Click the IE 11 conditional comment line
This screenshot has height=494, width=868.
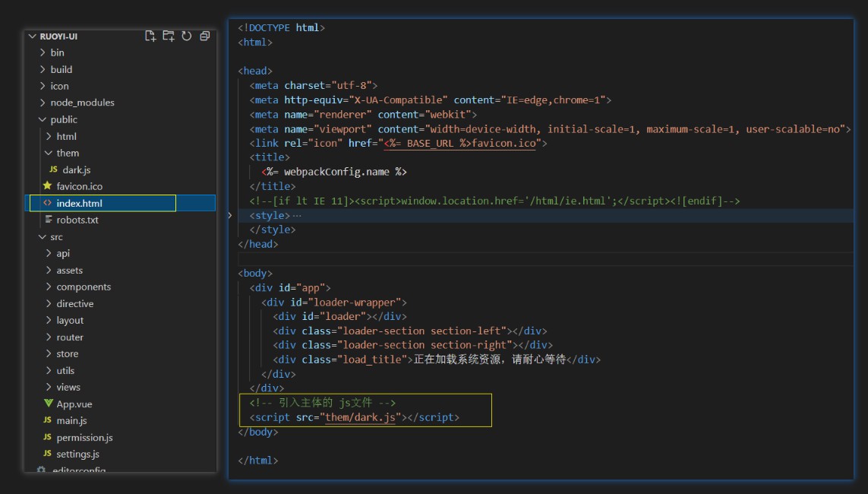pos(494,201)
